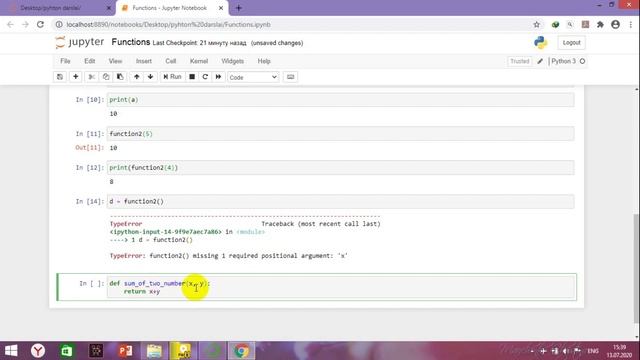Bookmark this page with star icon

536,24
